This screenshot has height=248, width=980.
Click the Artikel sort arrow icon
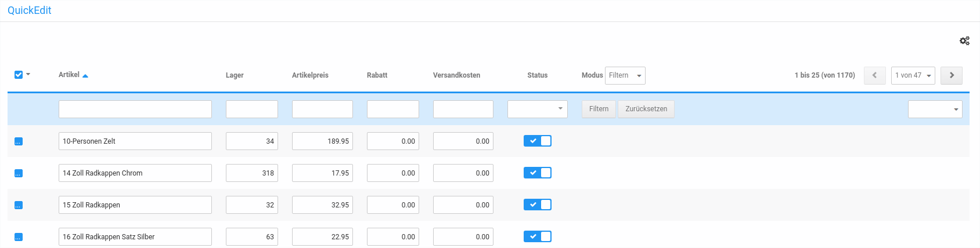click(85, 75)
